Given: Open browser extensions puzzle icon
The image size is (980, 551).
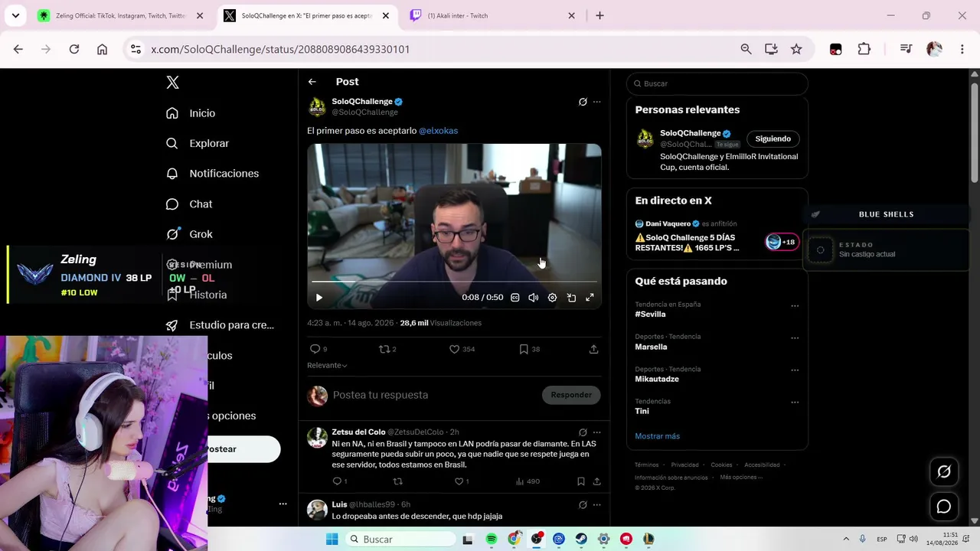Looking at the screenshot, I should 864,49.
